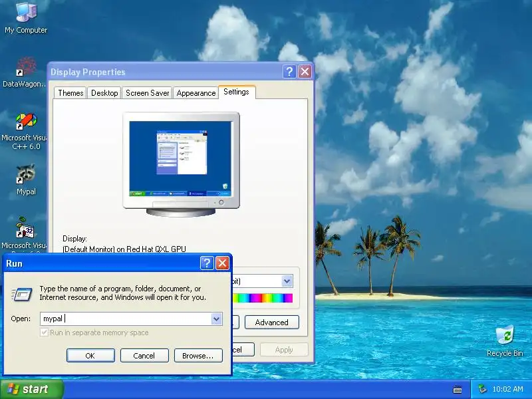
Task: Click the network tray icon beside the clock
Action: (482, 389)
